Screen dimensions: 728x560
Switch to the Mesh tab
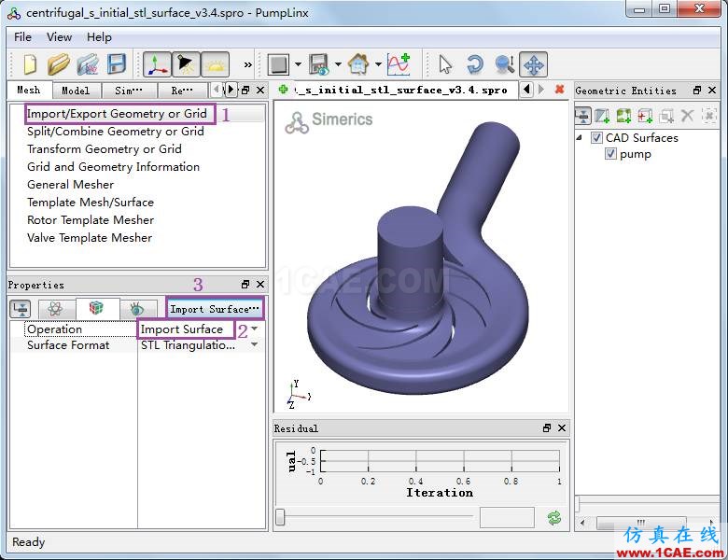coord(28,91)
